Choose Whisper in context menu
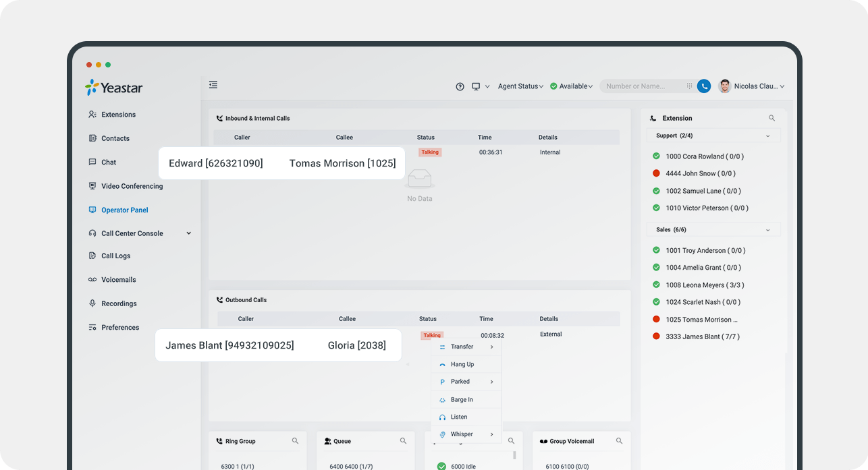The image size is (868, 470). pos(466,434)
